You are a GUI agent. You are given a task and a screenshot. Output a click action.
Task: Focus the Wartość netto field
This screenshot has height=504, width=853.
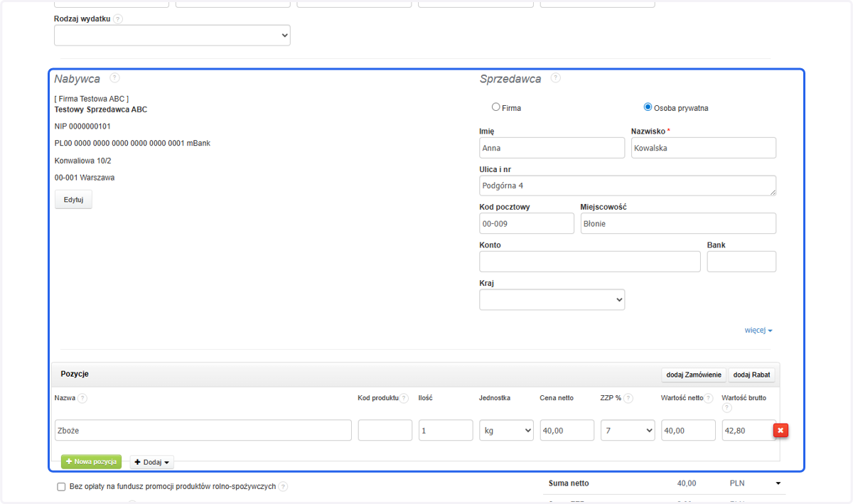[x=688, y=430]
